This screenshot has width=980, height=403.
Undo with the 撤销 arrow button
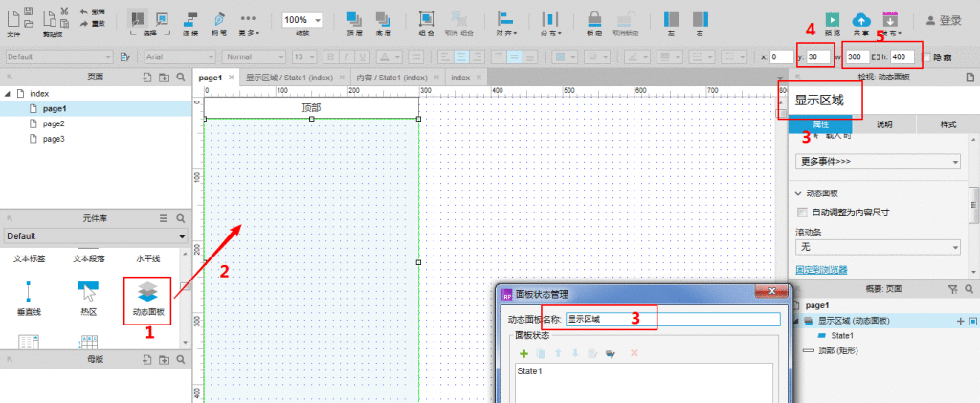[x=92, y=11]
